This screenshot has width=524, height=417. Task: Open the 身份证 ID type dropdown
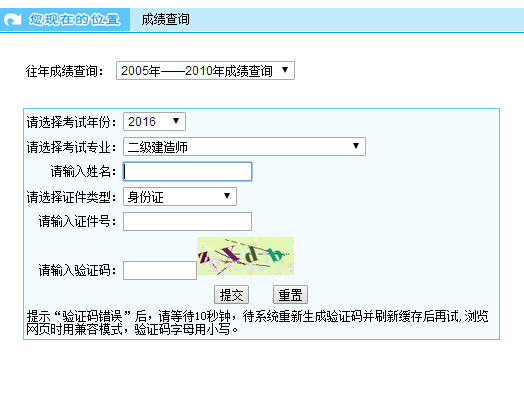coord(180,196)
